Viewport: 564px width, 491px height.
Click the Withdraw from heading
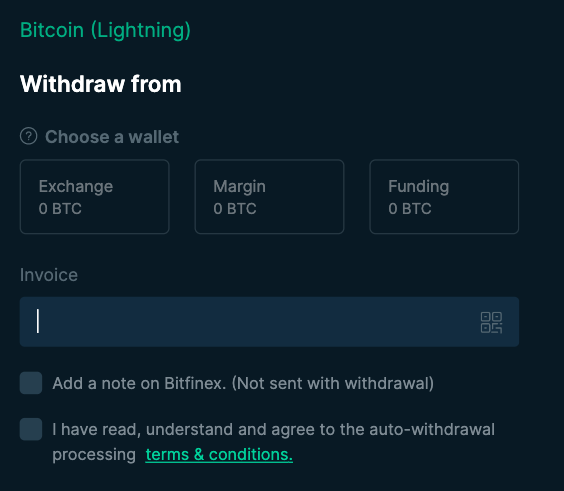tap(101, 84)
